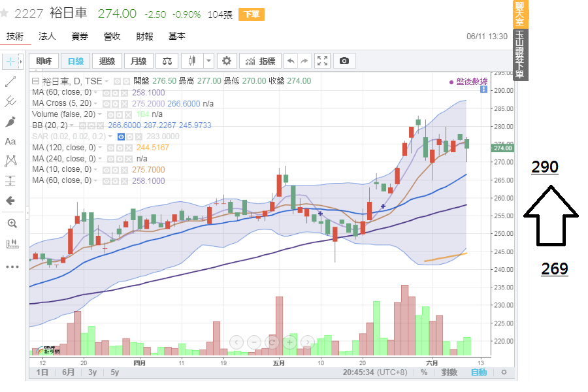588x392 pixels.
Task: Activate the zoom-in magnifier tool
Action: click(11, 223)
